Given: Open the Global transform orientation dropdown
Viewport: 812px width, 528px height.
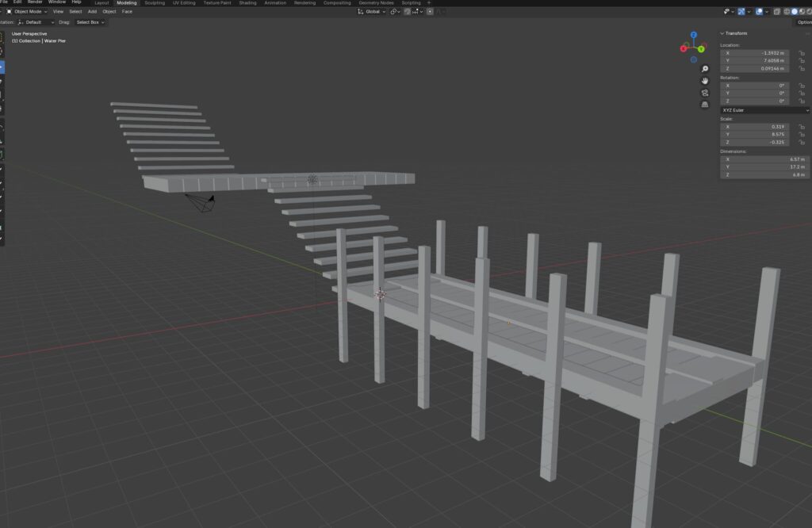Looking at the screenshot, I should click(x=374, y=11).
